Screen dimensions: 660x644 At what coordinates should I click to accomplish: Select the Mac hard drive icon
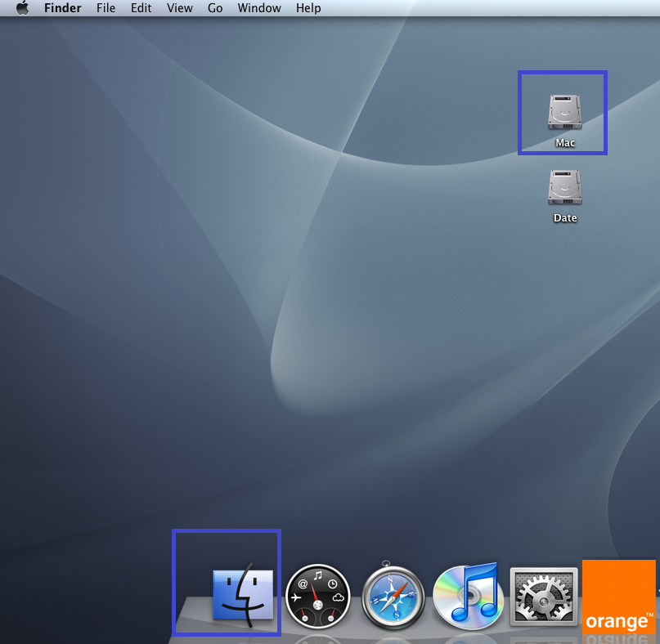pos(565,112)
